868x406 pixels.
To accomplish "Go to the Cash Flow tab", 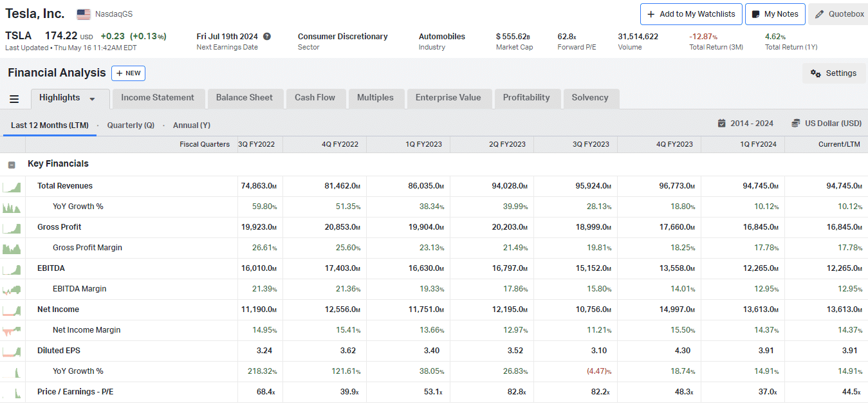I will click(315, 98).
